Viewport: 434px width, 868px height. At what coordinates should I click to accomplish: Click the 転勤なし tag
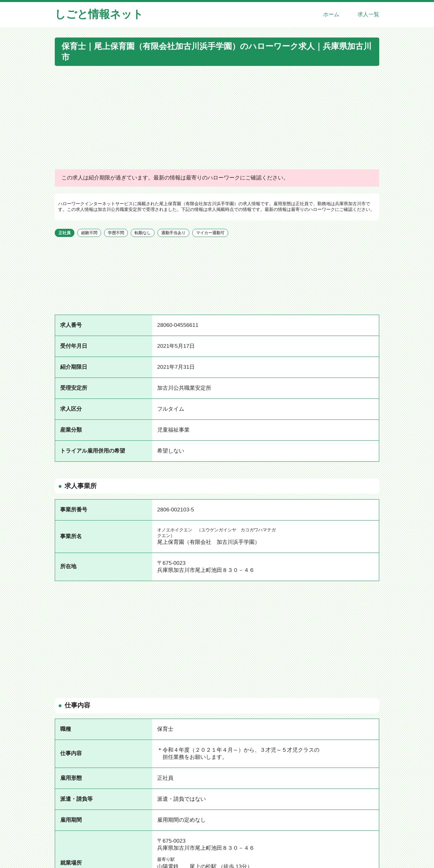point(143,233)
